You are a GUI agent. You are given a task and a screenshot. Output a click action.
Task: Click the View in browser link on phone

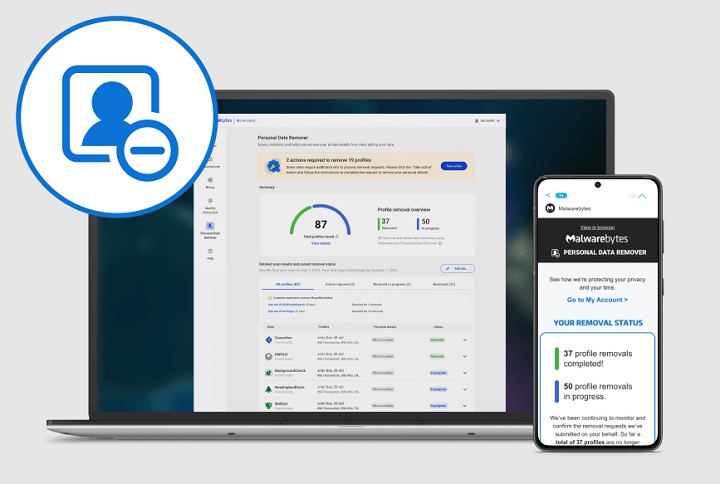597,228
